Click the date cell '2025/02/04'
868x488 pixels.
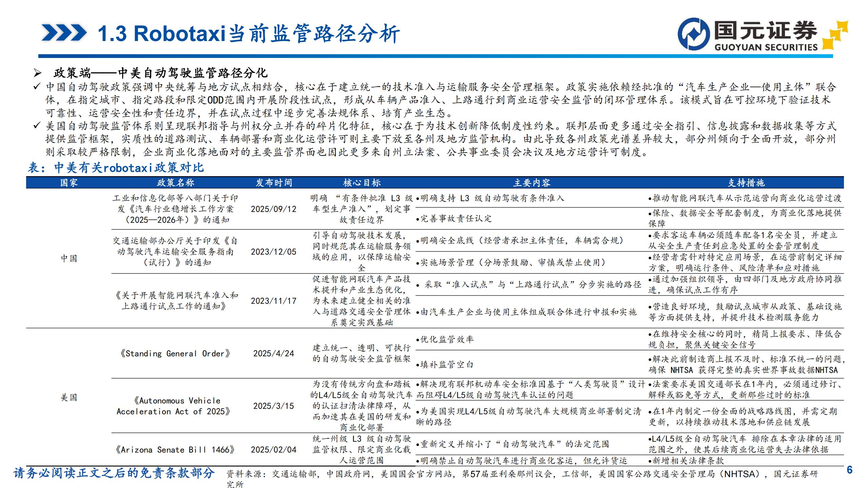coord(274,450)
